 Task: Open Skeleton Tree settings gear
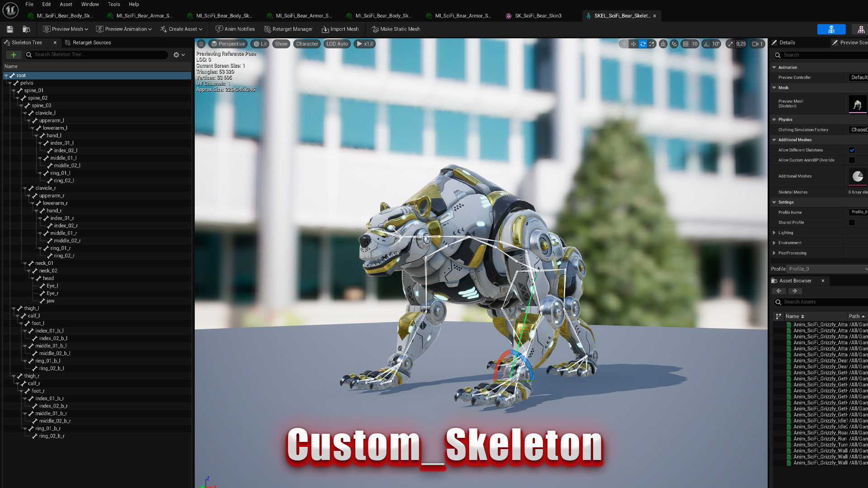(179, 55)
